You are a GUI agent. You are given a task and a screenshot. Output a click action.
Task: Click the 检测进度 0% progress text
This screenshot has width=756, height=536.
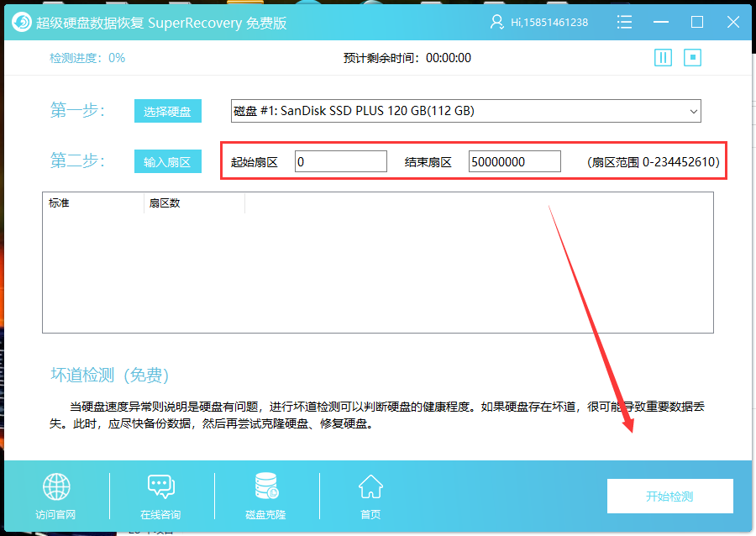(87, 58)
